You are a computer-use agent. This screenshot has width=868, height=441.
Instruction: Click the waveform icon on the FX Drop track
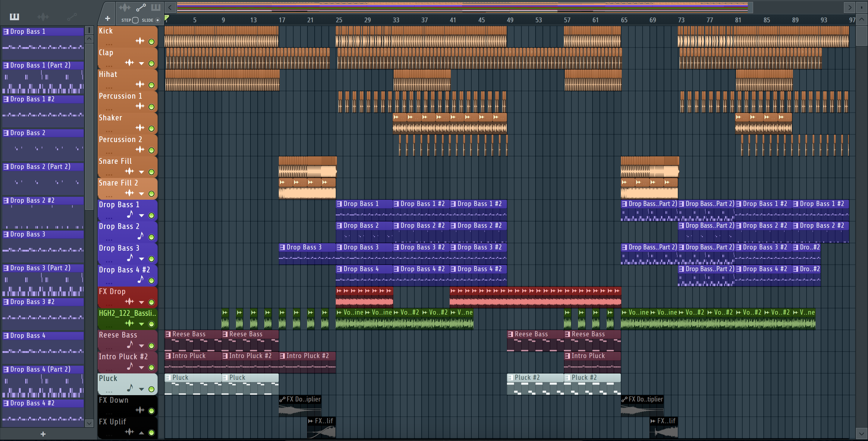[x=129, y=301]
